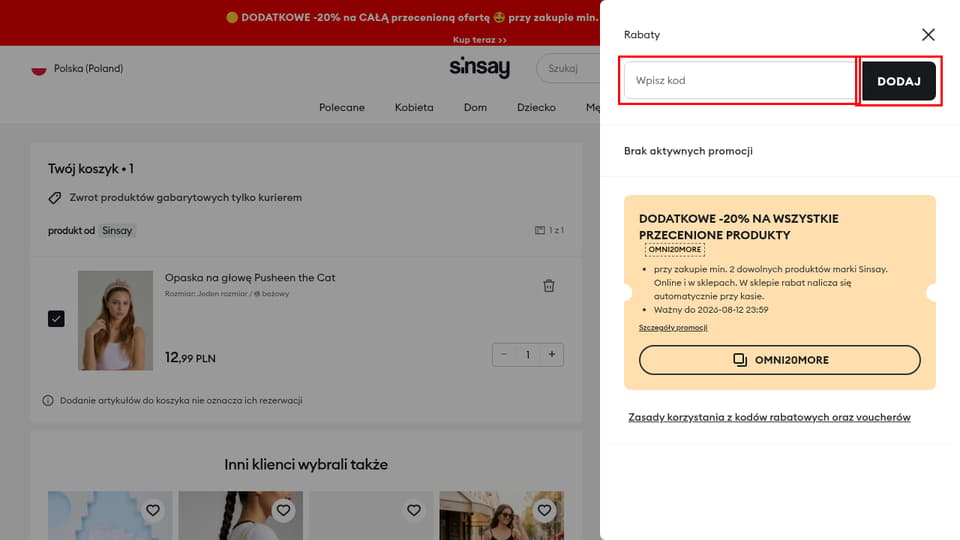Click the red DODATKOWE -20% promo banner
The height and width of the screenshot is (540, 960).
pos(300,23)
